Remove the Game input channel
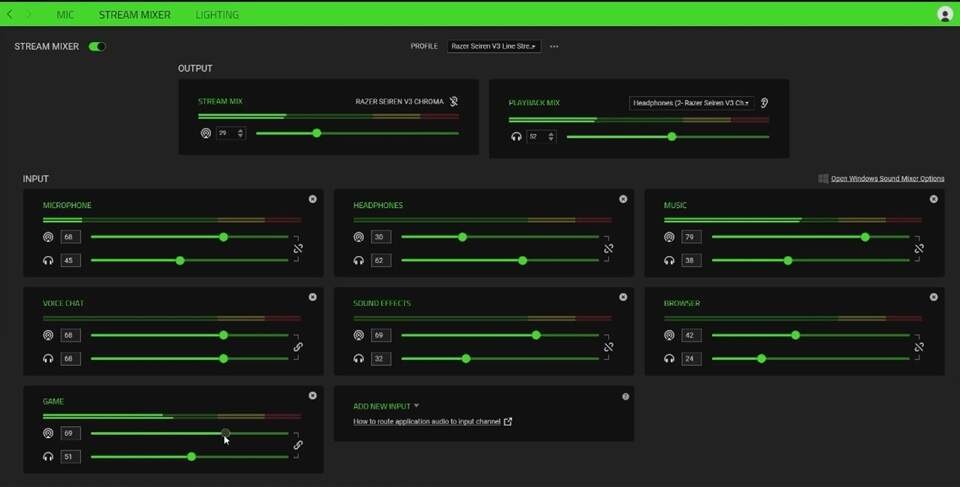The height and width of the screenshot is (487, 960). (313, 396)
